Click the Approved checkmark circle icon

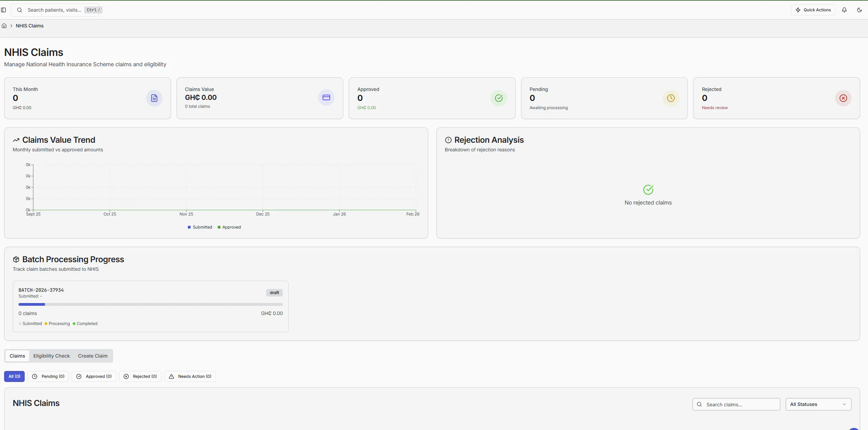[x=499, y=98]
